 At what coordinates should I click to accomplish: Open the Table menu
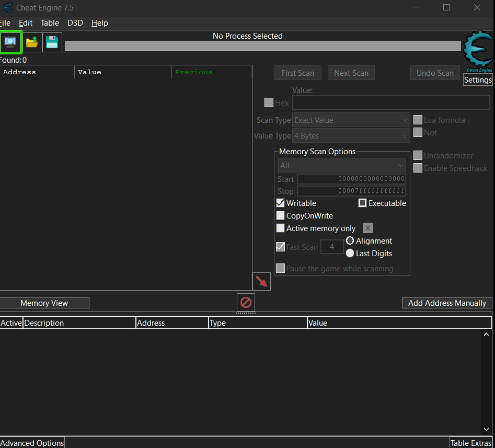(50, 23)
